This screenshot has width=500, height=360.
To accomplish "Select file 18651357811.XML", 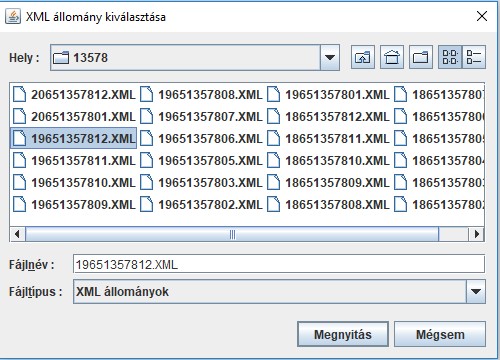I will 328,139.
